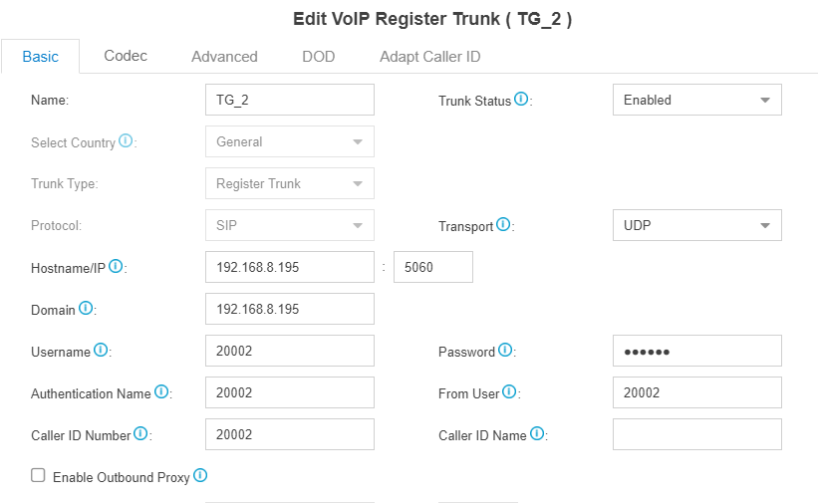Switch to the Codec tab

126,56
